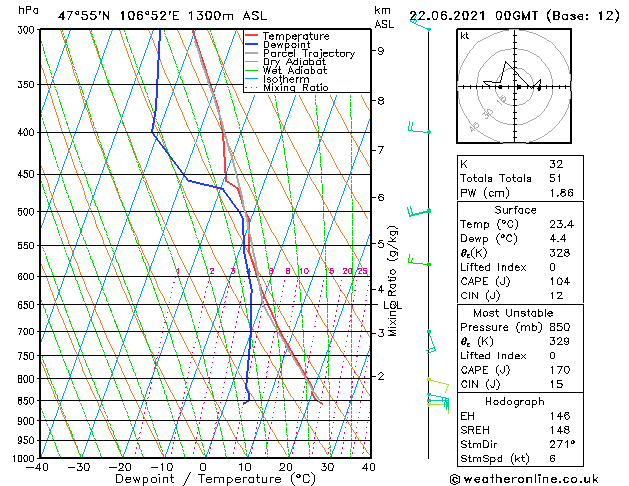Select the 'Dewpoint' legend label
This screenshot has height=486, width=629.
tap(286, 45)
